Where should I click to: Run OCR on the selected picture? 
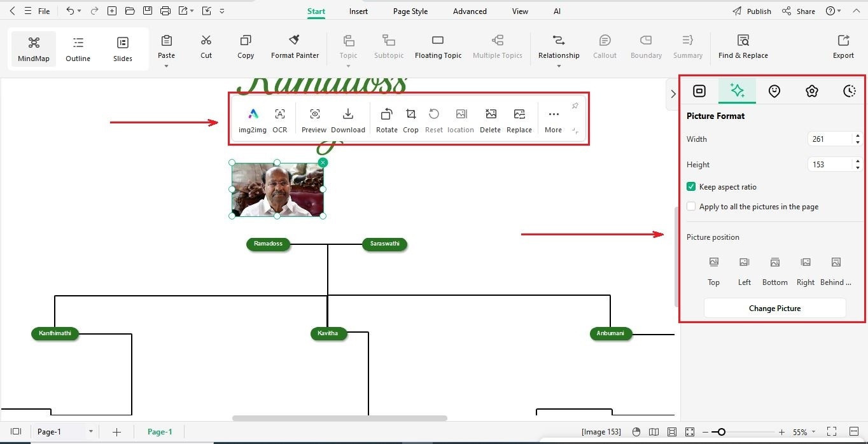click(280, 120)
